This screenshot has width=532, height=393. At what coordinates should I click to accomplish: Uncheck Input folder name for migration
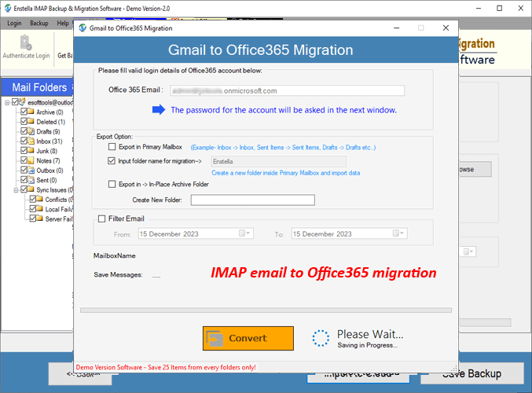coord(112,161)
